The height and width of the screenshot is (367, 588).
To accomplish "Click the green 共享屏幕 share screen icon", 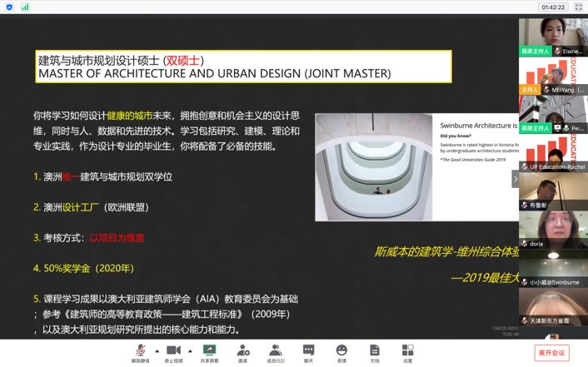I will pyautogui.click(x=209, y=350).
